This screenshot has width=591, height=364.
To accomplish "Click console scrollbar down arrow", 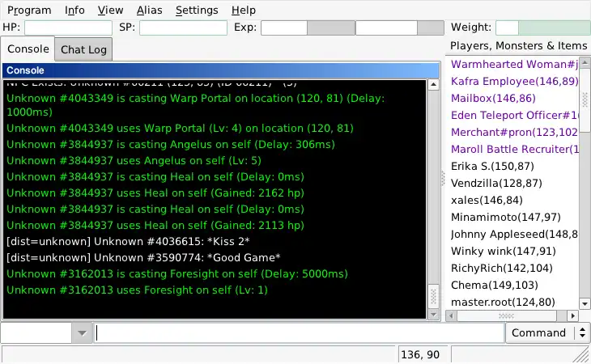I will 433,315.
